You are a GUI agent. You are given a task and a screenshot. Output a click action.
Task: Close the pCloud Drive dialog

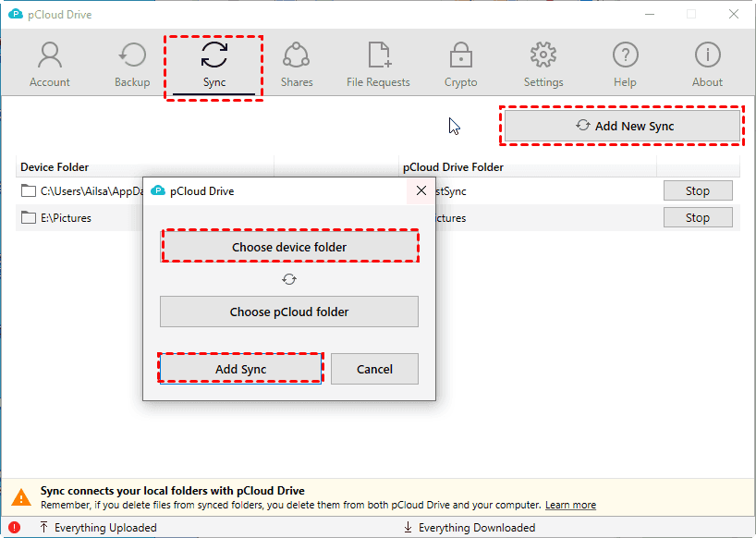coord(421,191)
